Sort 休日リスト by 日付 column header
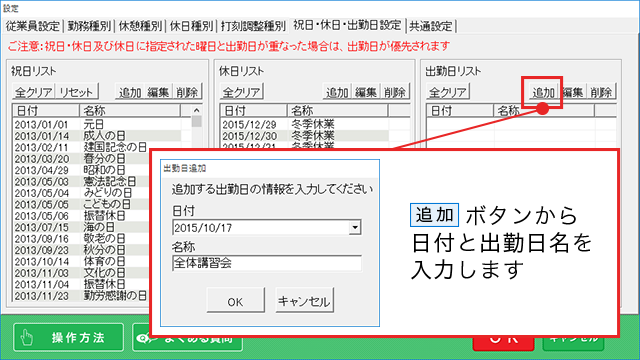Viewport: 640px width, 360px height. [x=253, y=111]
